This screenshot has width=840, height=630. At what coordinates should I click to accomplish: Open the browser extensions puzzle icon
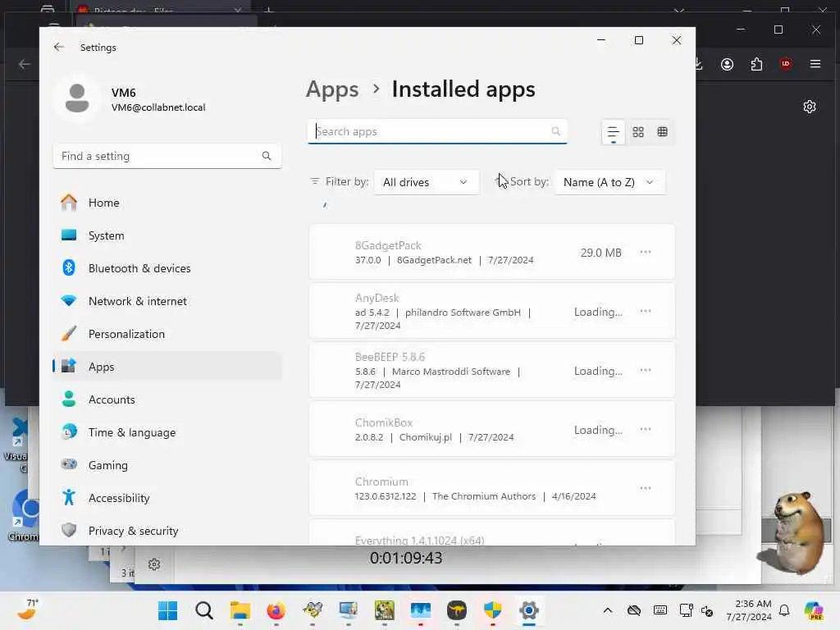tap(756, 64)
